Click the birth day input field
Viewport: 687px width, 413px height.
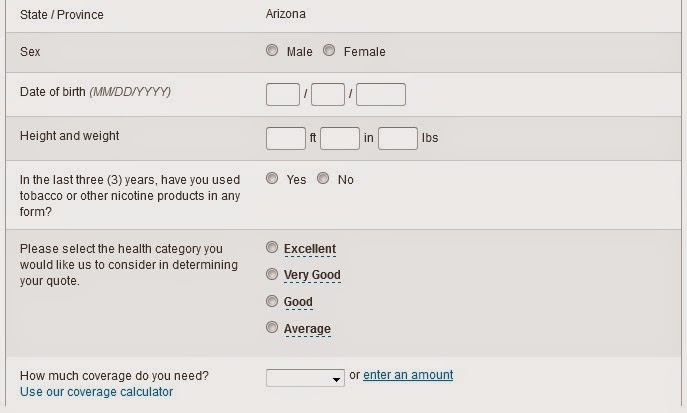point(328,95)
